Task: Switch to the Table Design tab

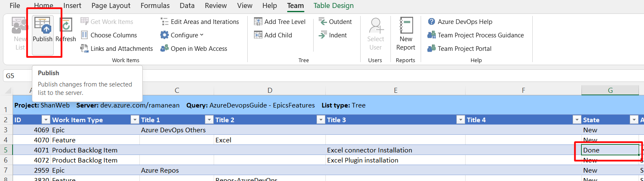Action: click(x=334, y=5)
